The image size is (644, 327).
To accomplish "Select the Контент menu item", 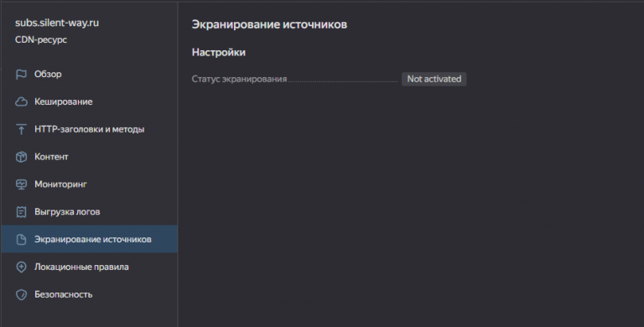I will point(89,157).
